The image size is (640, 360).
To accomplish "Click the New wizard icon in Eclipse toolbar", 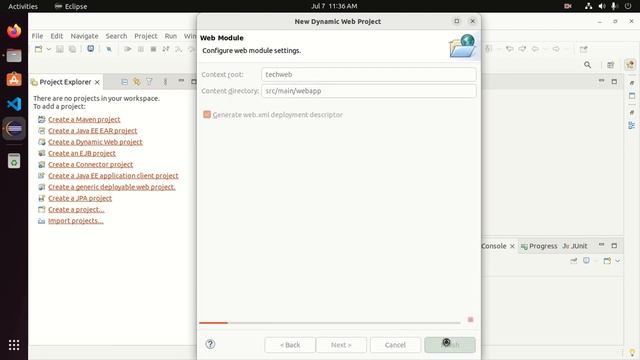I will [38, 49].
